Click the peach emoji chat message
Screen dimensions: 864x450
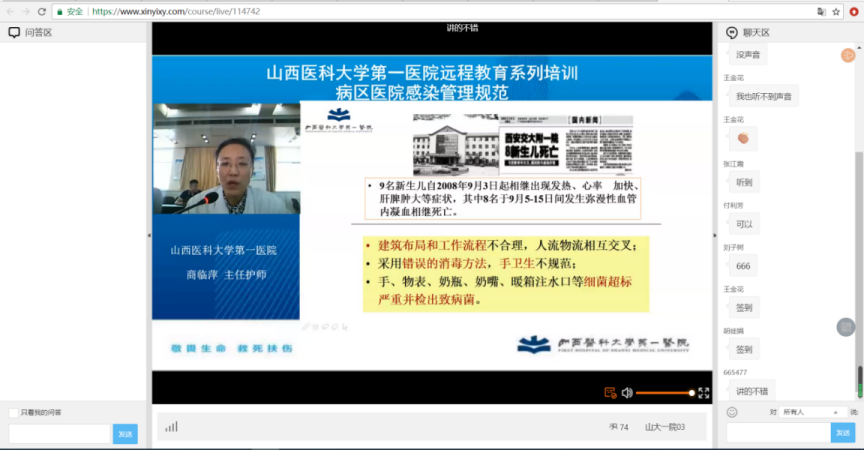pyautogui.click(x=743, y=138)
